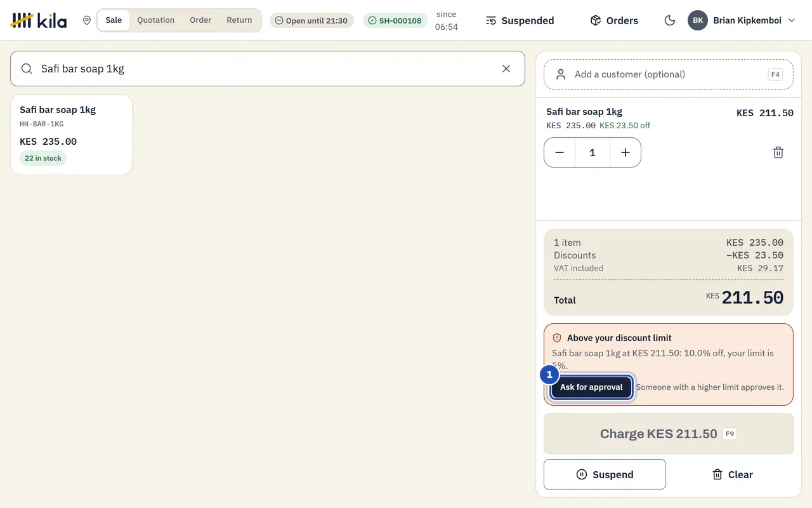Click the Discounts summary label
The width and height of the screenshot is (812, 508).
click(x=575, y=255)
